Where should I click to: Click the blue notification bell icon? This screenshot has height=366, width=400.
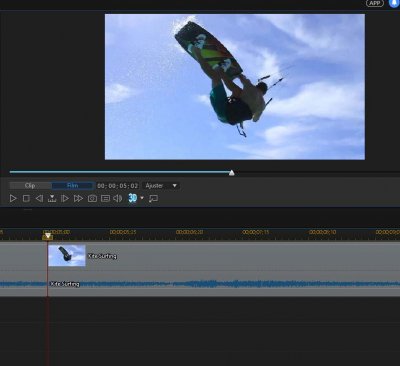395,3
